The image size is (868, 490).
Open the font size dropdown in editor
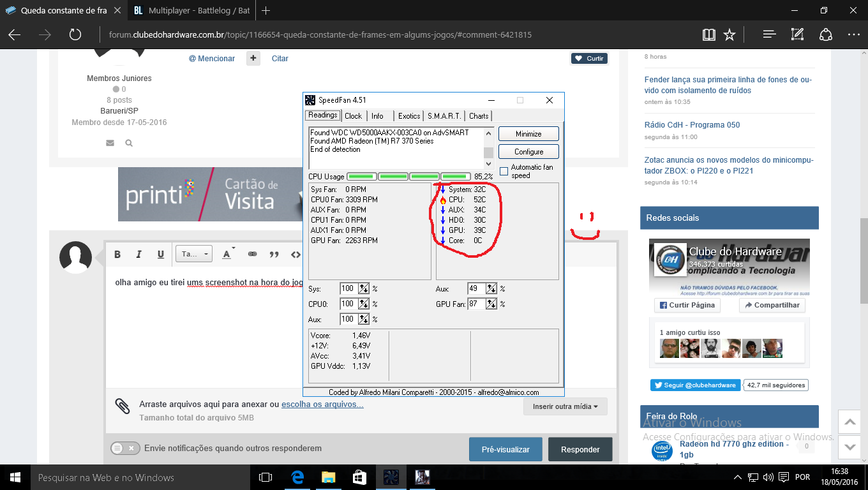click(193, 254)
